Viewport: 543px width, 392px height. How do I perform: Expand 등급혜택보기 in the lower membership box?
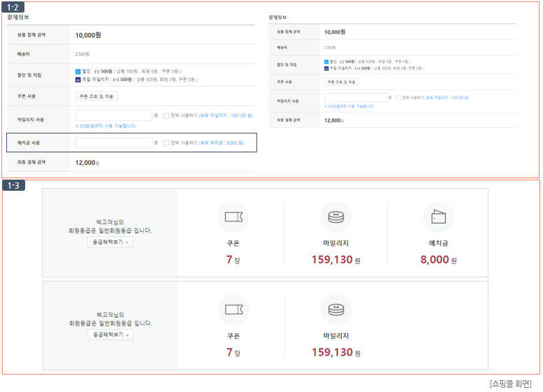click(x=110, y=335)
